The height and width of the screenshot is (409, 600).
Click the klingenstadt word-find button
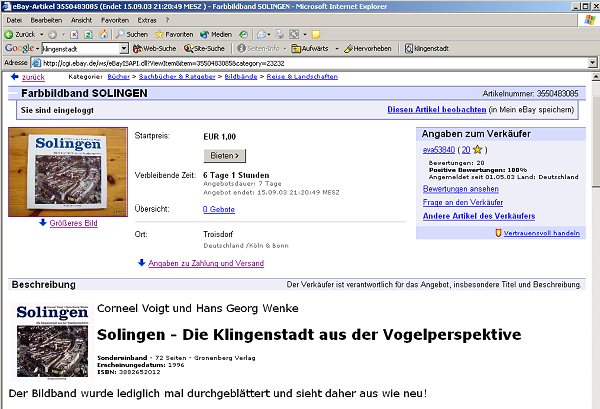point(427,49)
